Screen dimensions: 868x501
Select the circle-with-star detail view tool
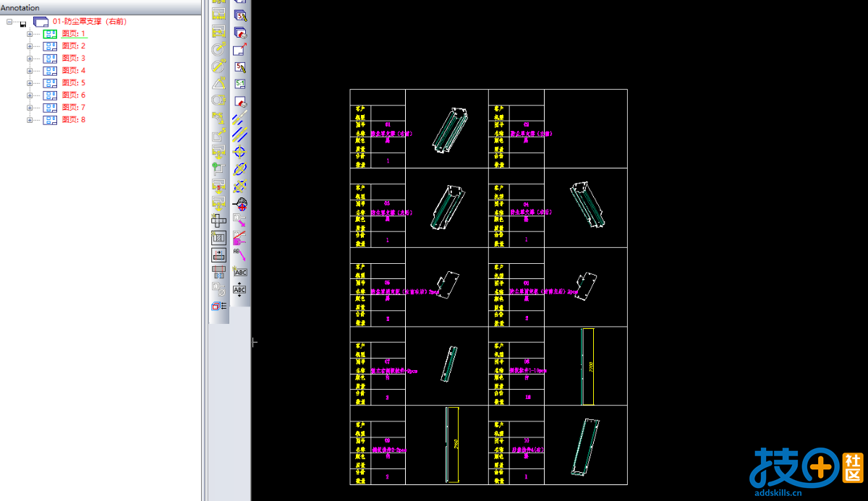click(x=218, y=48)
